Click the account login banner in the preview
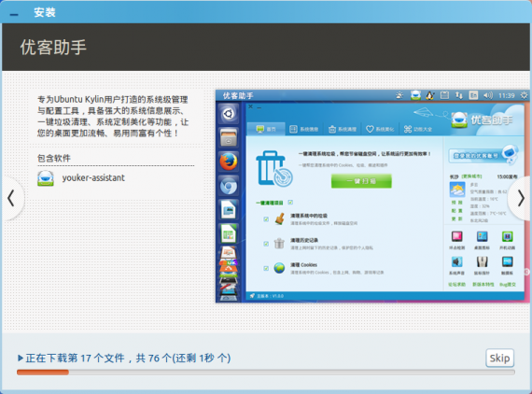 point(483,155)
